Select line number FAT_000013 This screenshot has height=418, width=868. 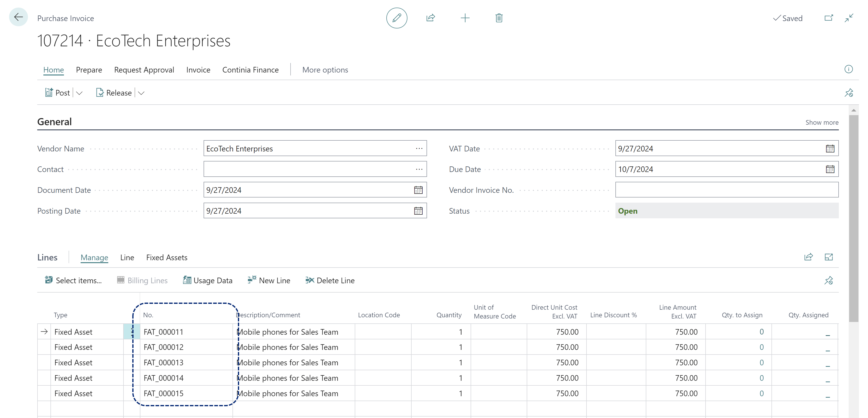[163, 363]
